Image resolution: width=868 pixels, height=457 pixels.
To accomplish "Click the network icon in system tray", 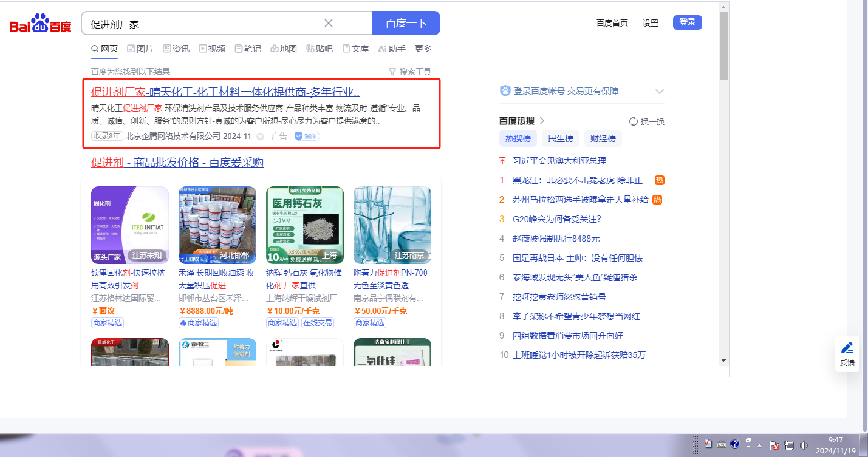I will [790, 445].
